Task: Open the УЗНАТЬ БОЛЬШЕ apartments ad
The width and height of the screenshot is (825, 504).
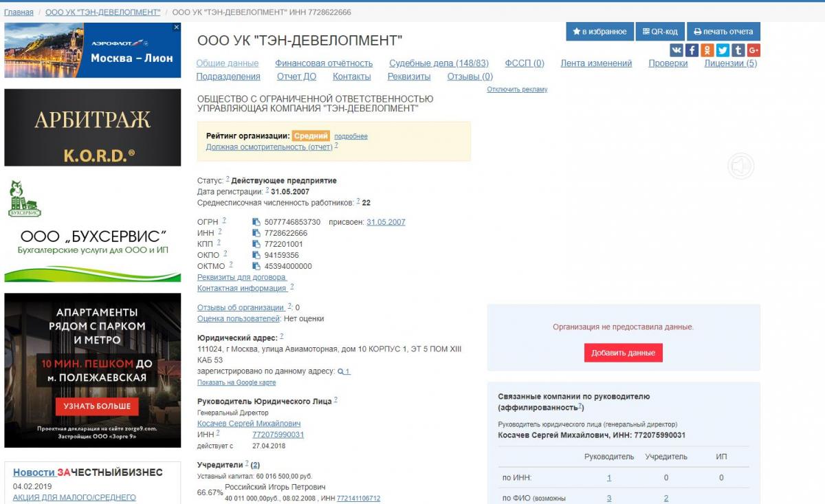Action: coord(97,406)
